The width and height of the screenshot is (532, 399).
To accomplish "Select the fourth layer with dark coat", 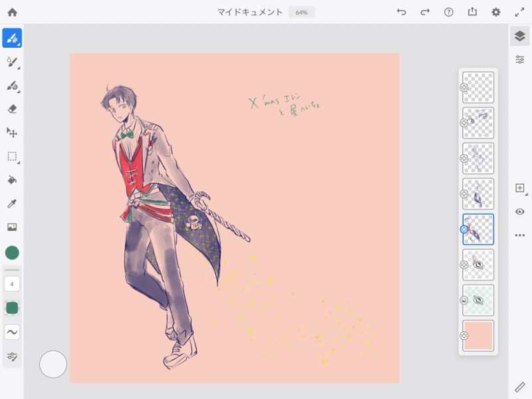I will click(x=478, y=194).
